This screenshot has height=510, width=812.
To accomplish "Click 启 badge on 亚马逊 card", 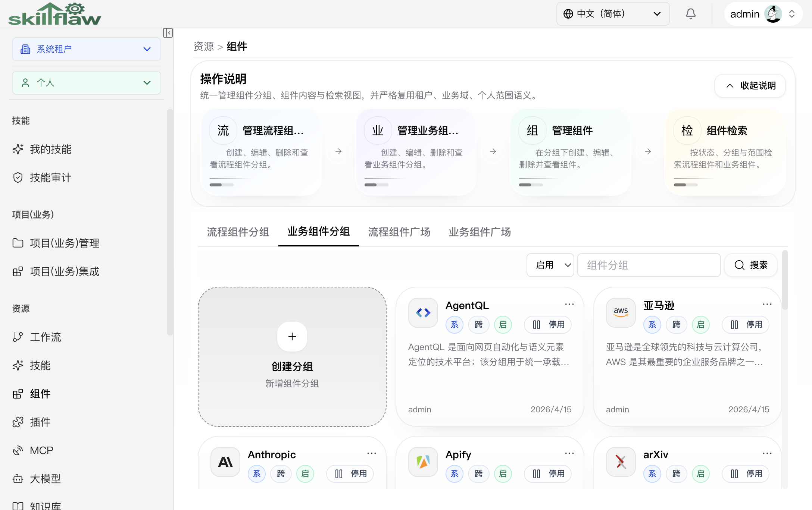I will click(x=701, y=325).
